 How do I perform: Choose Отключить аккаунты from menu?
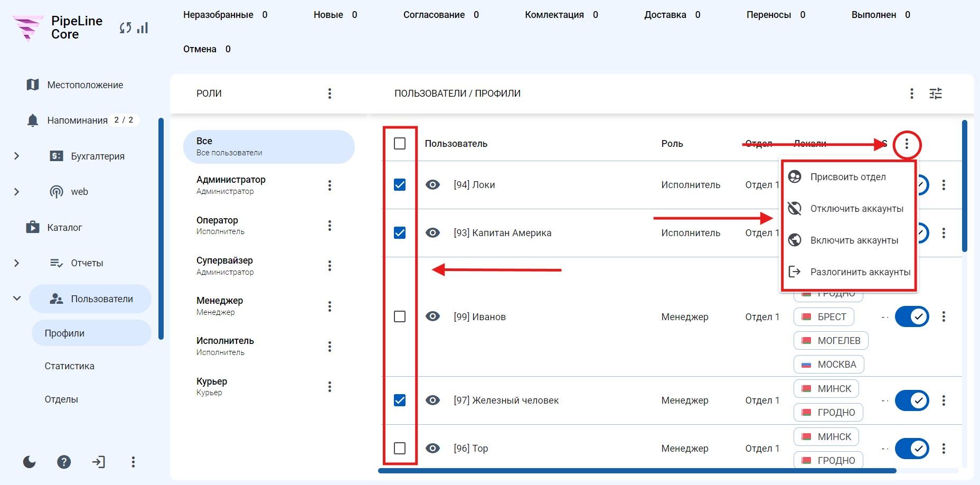[849, 209]
